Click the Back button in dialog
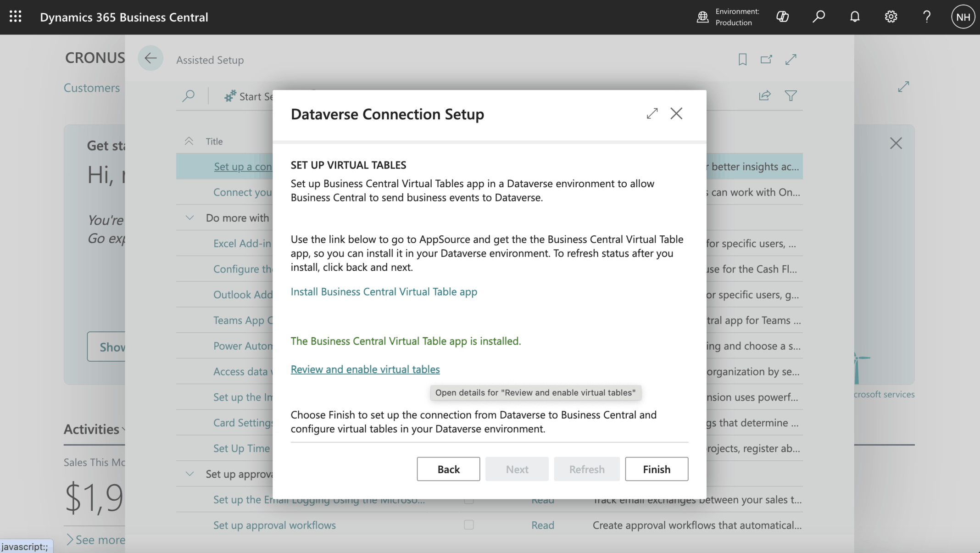 tap(448, 469)
